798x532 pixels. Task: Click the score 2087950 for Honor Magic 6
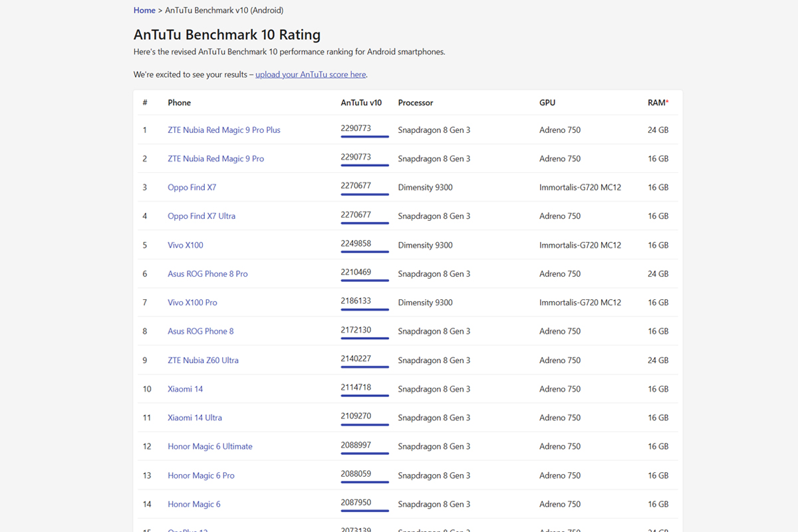(356, 502)
